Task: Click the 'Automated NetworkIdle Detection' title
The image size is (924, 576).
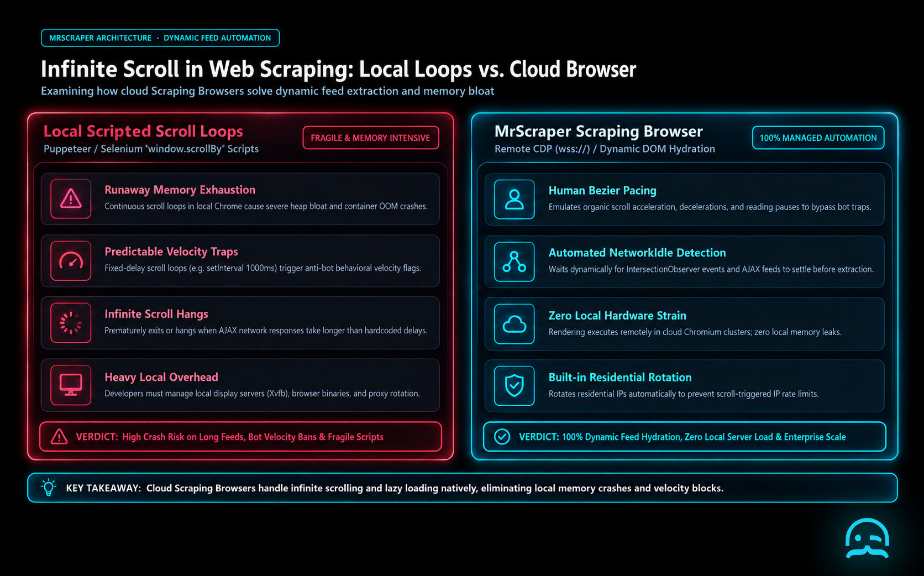Action: 637,253
